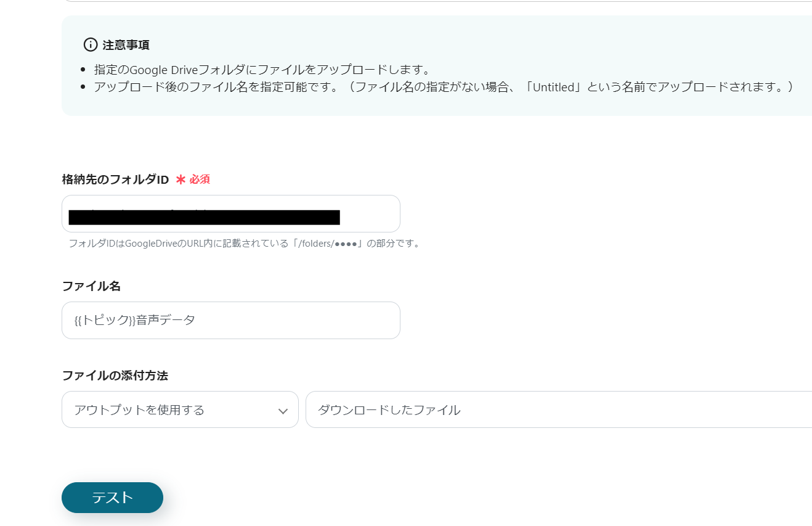The image size is (812, 526).
Task: Click the red 必須 required marker
Action: point(193,179)
